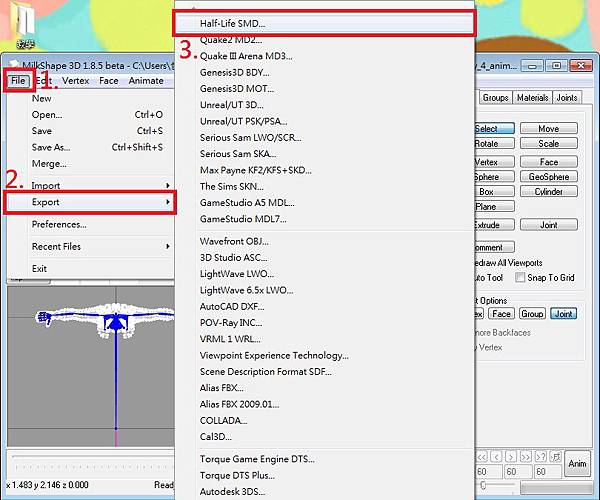Viewport: 600px width, 500px height.
Task: Choose Serious Sam SKA... export
Action: pyautogui.click(x=324, y=154)
